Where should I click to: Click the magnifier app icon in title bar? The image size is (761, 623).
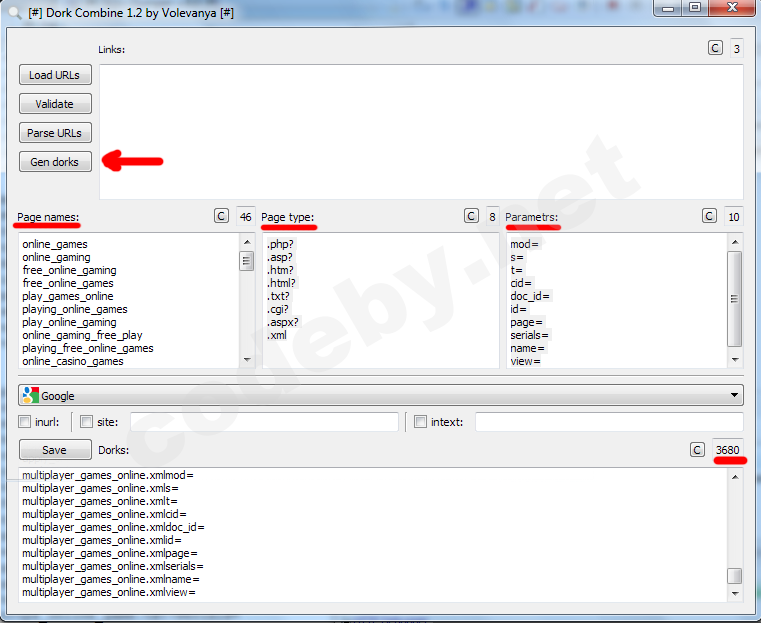tap(15, 12)
